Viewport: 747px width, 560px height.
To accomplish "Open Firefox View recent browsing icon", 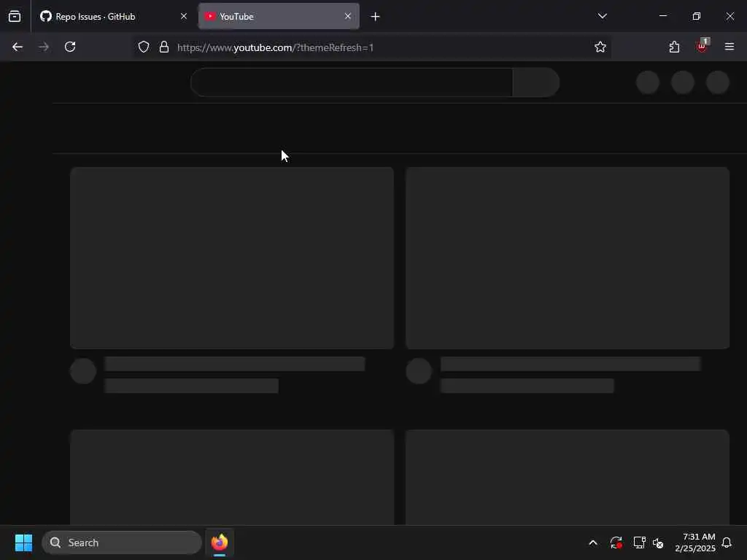I will click(15, 16).
